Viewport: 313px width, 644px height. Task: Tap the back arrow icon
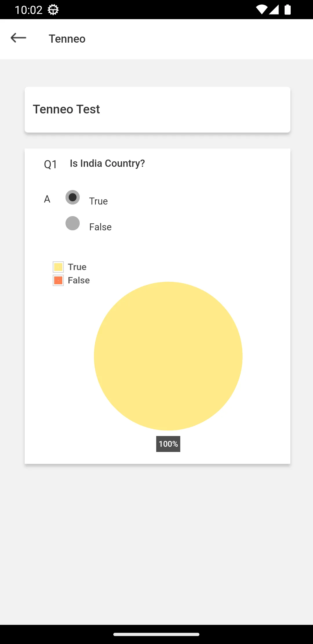point(18,38)
